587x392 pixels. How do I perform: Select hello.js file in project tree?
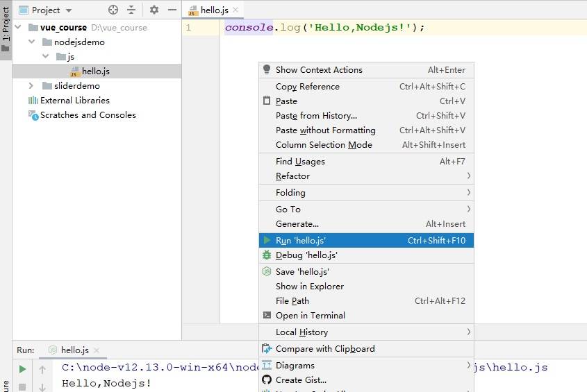(x=95, y=71)
